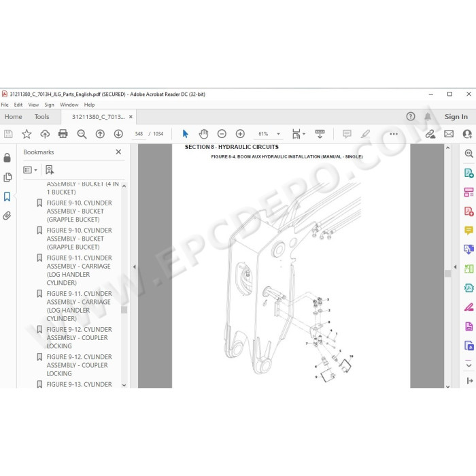
Task: View security lock settings panel
Action: click(7, 158)
